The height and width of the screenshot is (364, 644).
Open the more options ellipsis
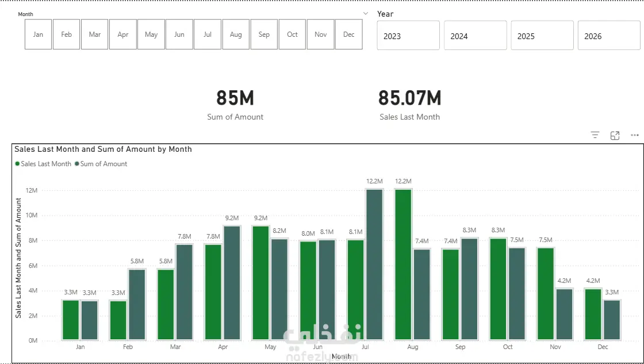coord(635,135)
